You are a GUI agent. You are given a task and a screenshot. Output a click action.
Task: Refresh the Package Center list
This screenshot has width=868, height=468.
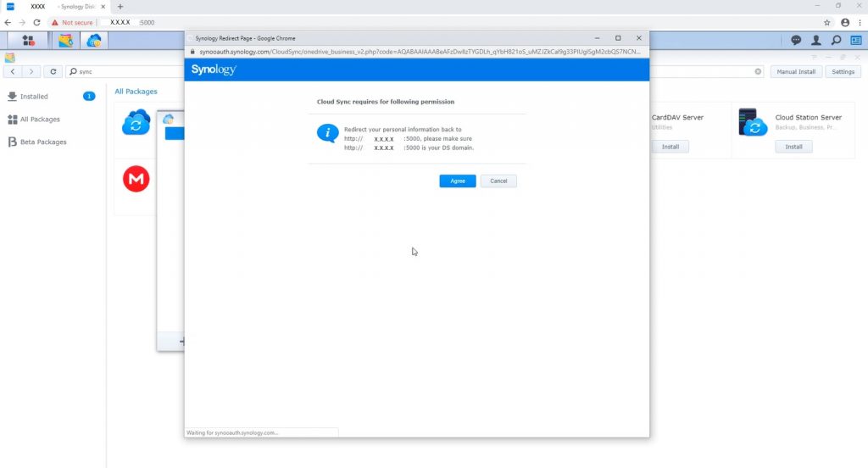53,71
